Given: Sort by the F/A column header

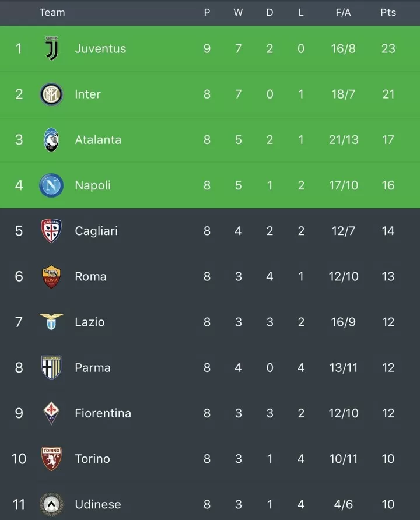Looking at the screenshot, I should click(x=344, y=13).
